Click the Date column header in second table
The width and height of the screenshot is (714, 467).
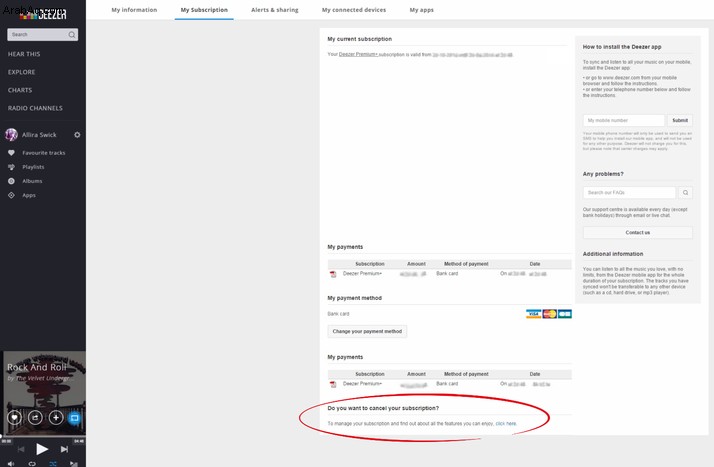(x=535, y=374)
